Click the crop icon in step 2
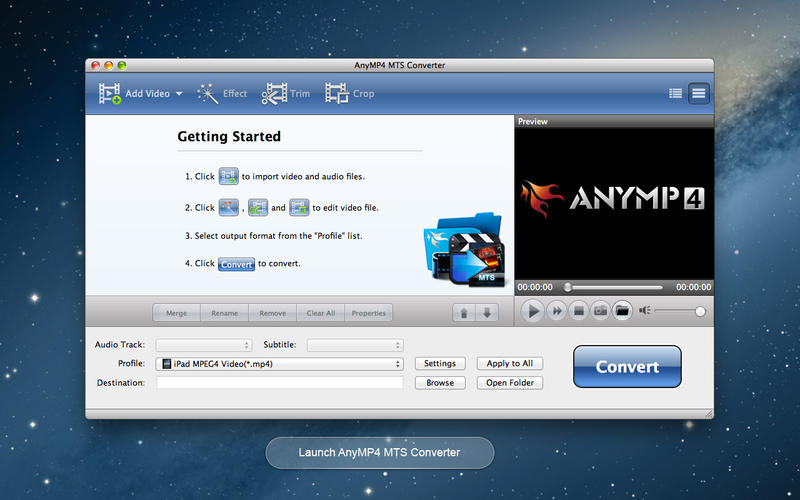 [299, 207]
